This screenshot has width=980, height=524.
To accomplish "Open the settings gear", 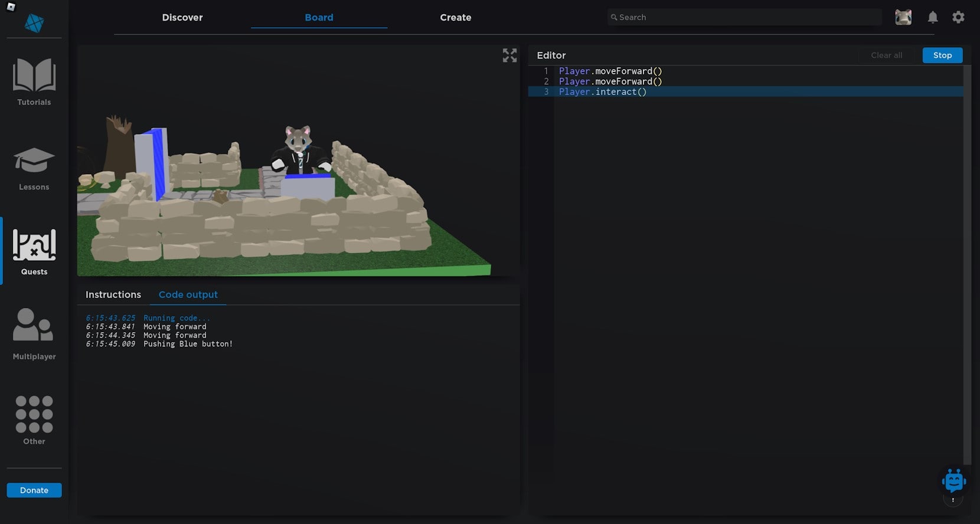I will point(958,18).
